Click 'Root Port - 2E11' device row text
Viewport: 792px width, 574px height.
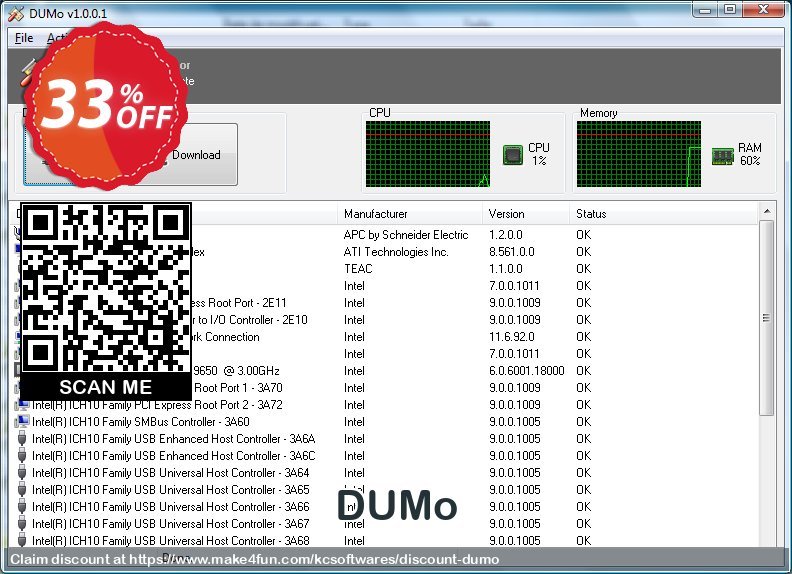coord(239,303)
